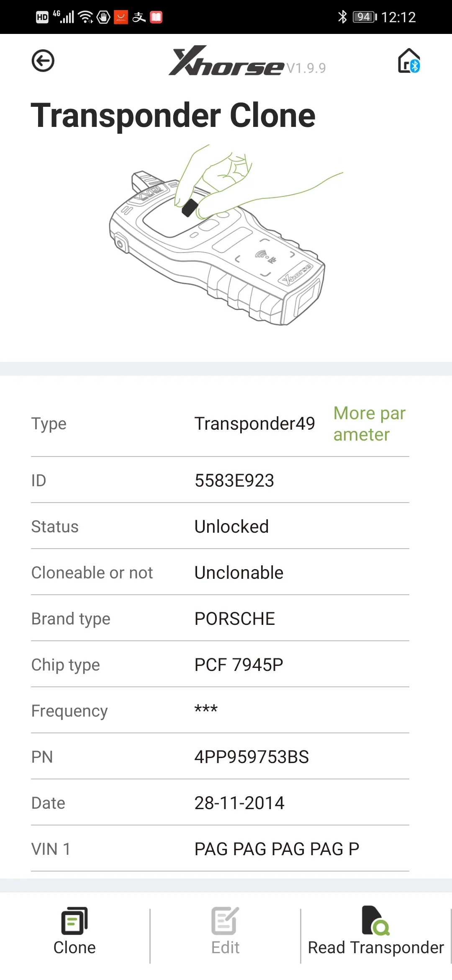Screen dimensions: 452x980
Task: Tap the back arrow icon
Action: [x=43, y=61]
